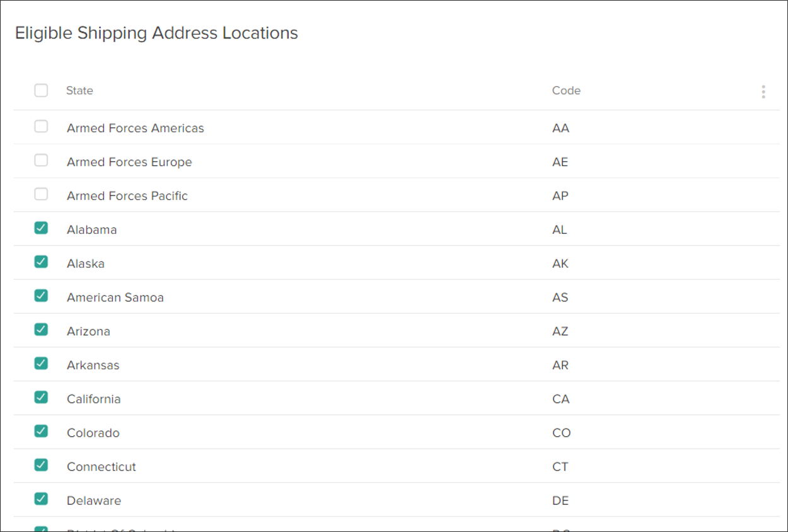The width and height of the screenshot is (788, 532).
Task: Disable shipping to Delaware
Action: pyautogui.click(x=41, y=499)
